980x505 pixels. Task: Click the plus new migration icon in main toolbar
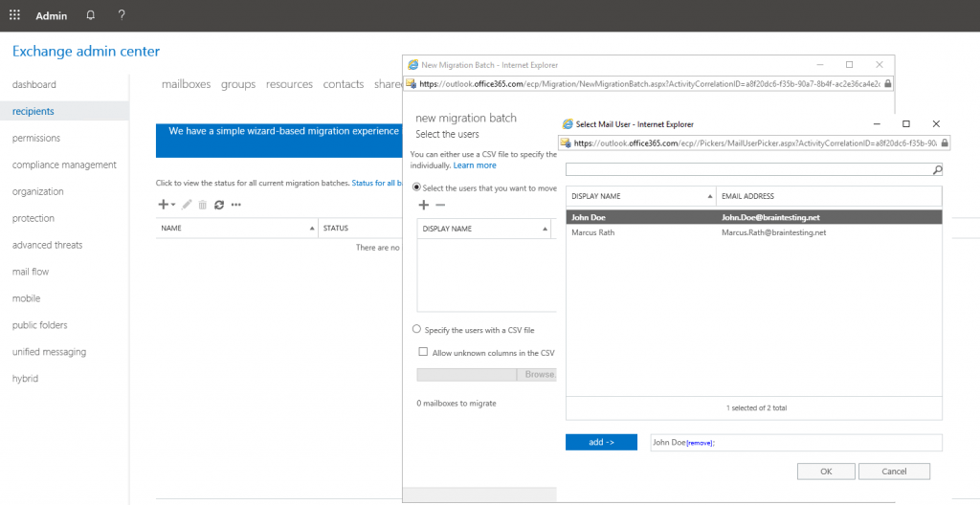163,205
